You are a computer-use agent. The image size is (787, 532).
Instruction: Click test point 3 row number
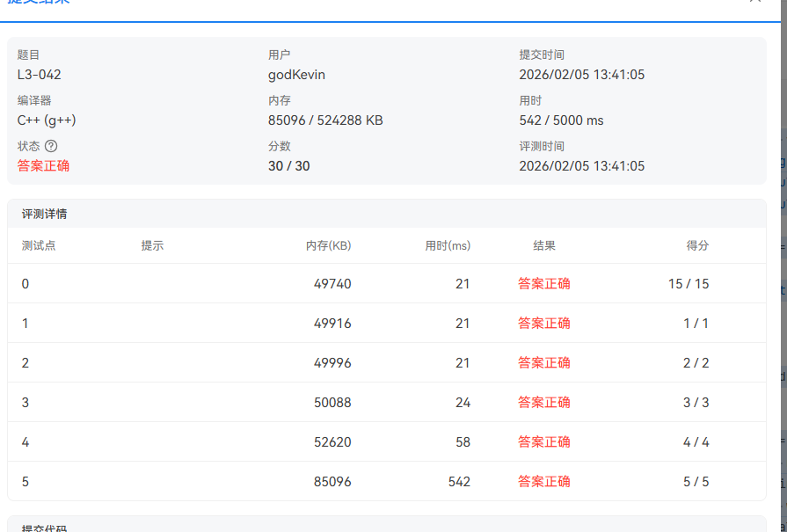tap(26, 403)
